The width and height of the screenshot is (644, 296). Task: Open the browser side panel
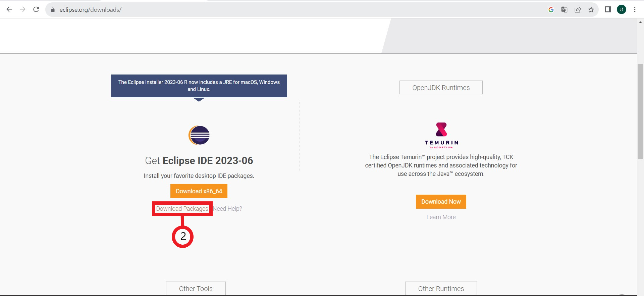(x=608, y=9)
